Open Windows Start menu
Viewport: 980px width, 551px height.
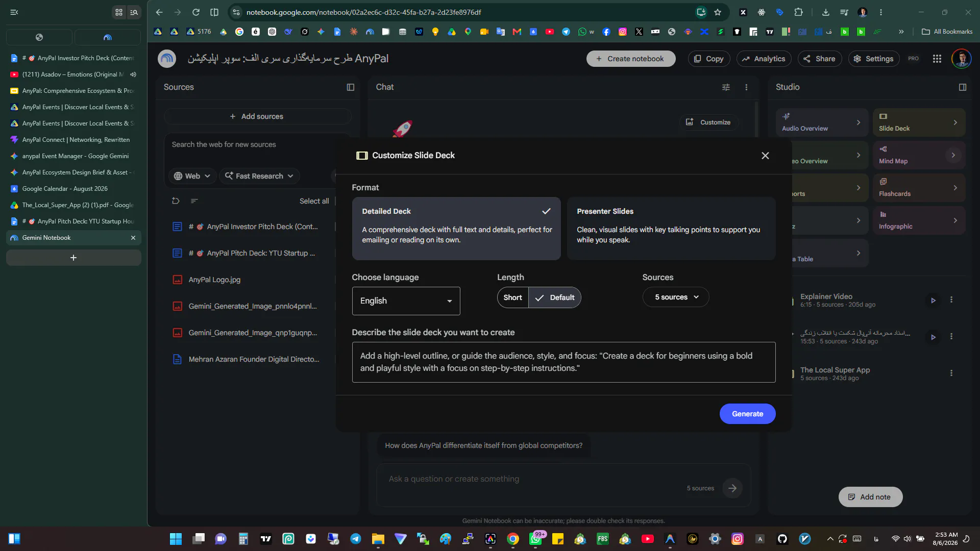176,539
